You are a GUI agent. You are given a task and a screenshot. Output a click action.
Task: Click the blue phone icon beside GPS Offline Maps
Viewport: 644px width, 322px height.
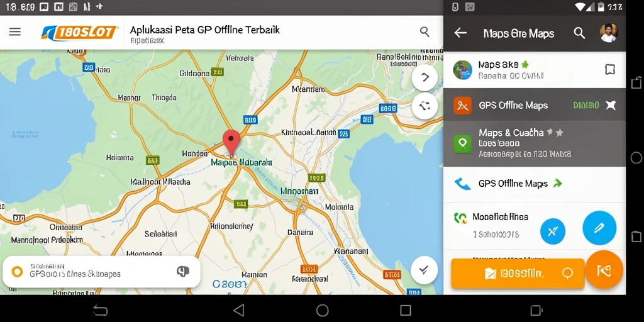point(462,184)
